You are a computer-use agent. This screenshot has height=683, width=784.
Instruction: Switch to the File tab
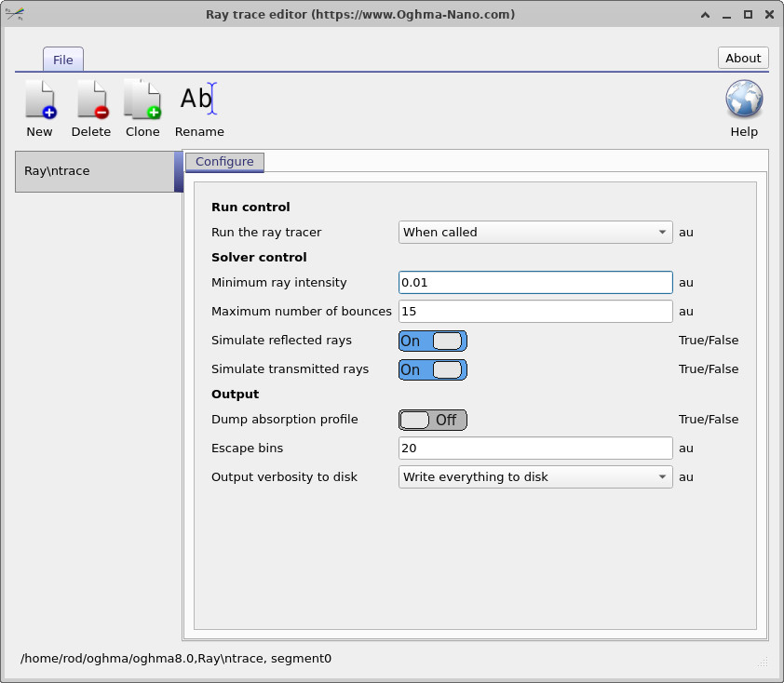point(62,59)
